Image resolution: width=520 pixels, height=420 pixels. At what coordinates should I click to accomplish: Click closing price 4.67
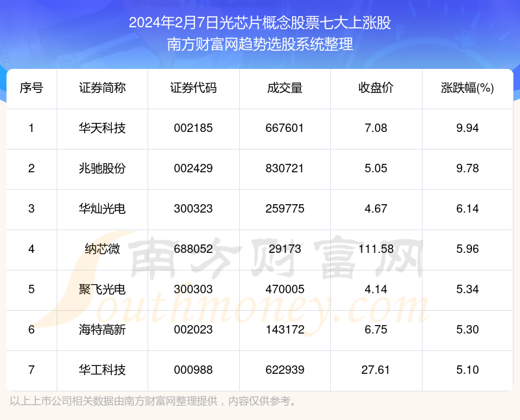click(x=376, y=209)
